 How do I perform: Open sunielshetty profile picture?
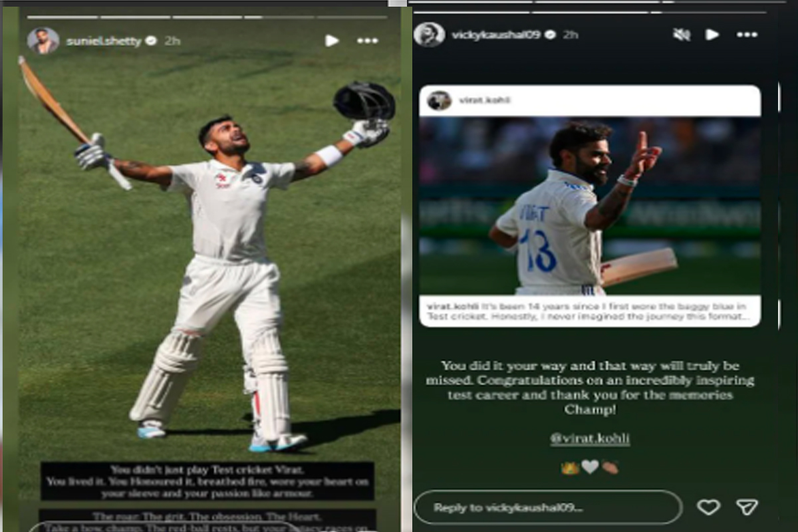[x=43, y=41]
